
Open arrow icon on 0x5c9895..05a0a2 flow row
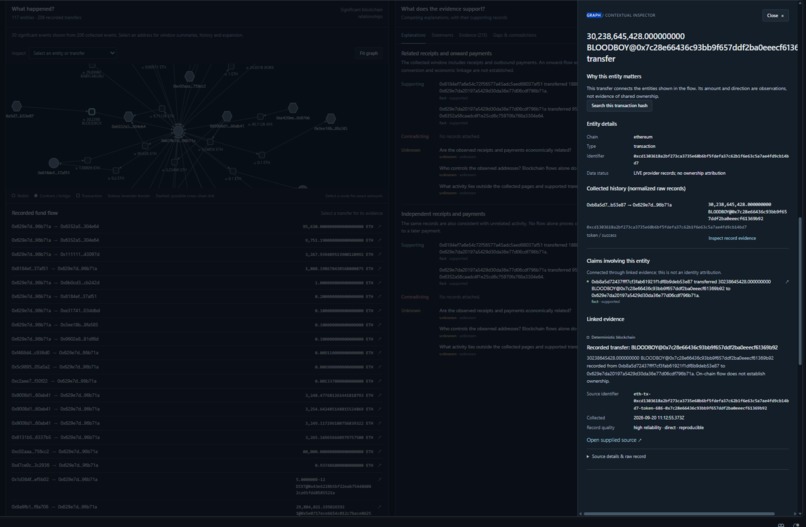click(x=379, y=367)
